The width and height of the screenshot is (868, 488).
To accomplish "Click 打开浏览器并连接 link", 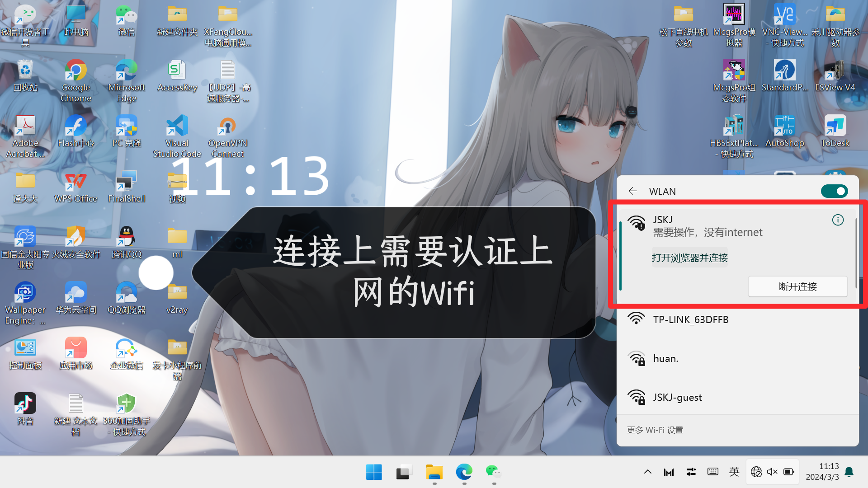I will pyautogui.click(x=689, y=258).
